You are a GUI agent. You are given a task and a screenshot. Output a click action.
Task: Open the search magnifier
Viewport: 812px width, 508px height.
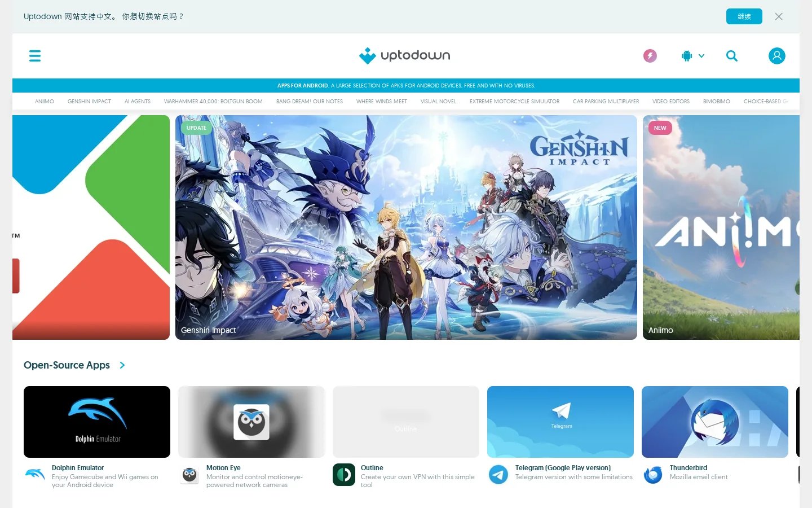pos(732,56)
